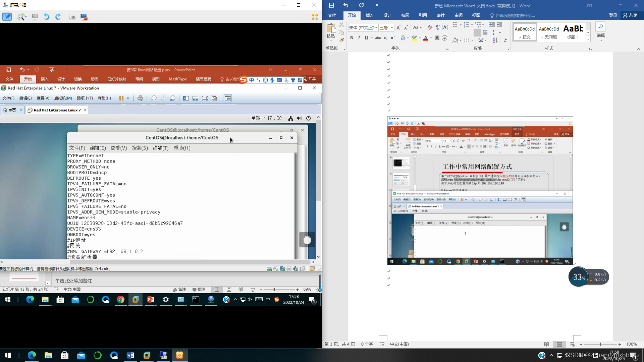Click Sort A-Z icon in paragraph group
The image size is (644, 362).
[495, 40]
